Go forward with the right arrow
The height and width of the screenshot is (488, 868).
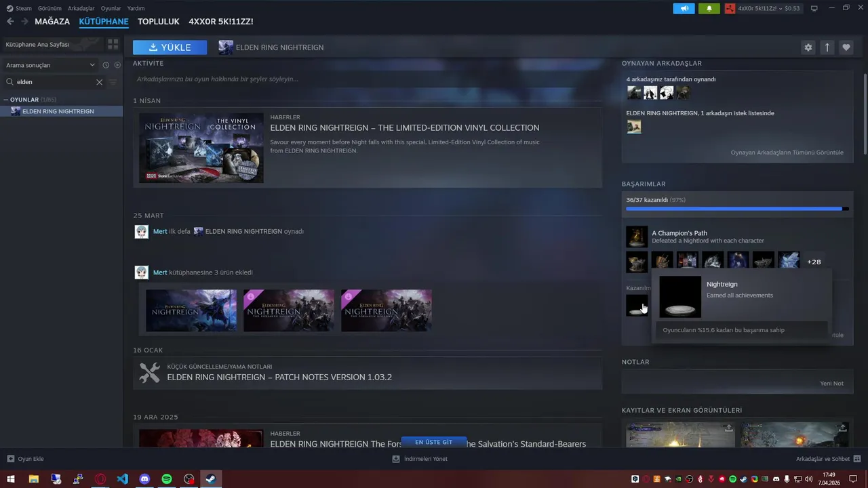pos(25,22)
